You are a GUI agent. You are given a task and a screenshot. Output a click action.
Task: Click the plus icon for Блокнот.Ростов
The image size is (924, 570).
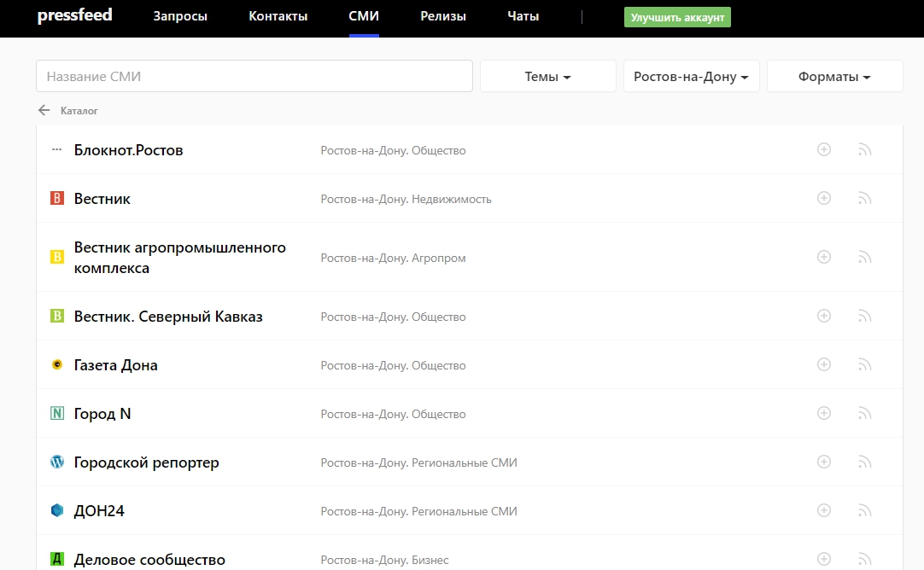click(x=824, y=149)
